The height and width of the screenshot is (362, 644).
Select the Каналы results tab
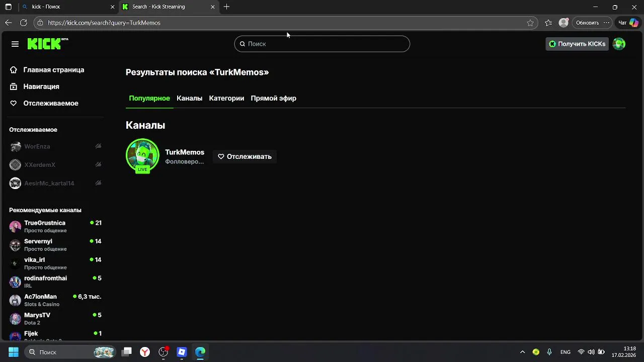[189, 98]
